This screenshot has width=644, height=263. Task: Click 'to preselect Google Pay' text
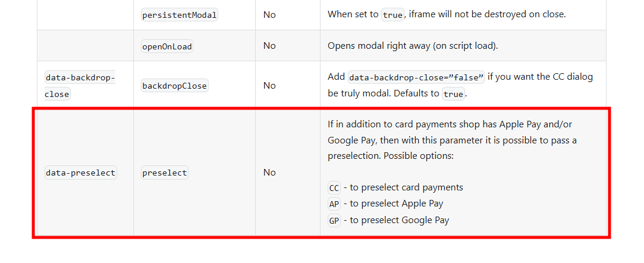coord(400,220)
